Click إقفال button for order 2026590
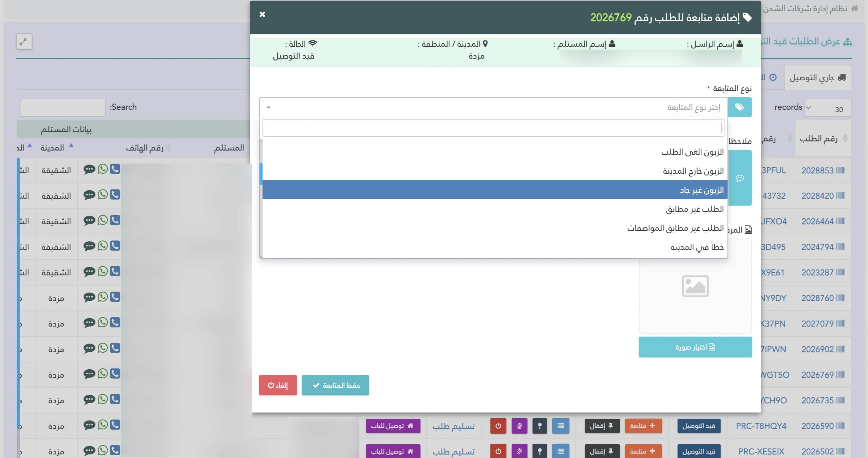This screenshot has width=868, height=458. [602, 426]
